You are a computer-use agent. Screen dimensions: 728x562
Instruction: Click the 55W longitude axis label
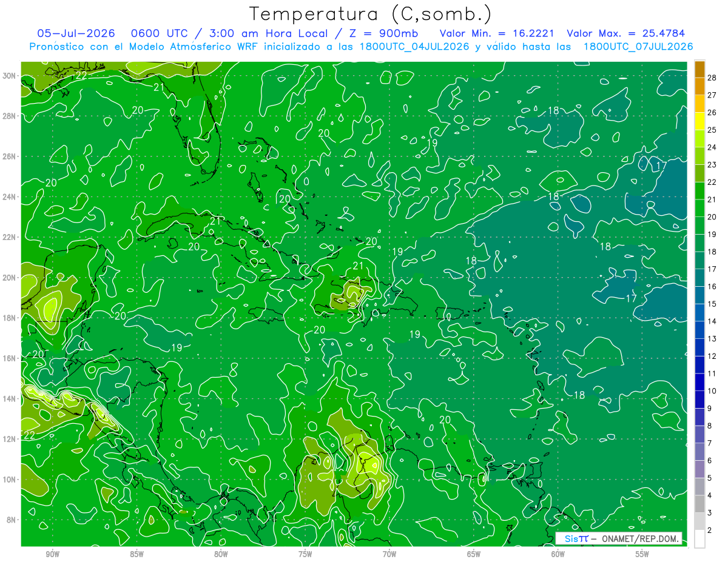642,554
